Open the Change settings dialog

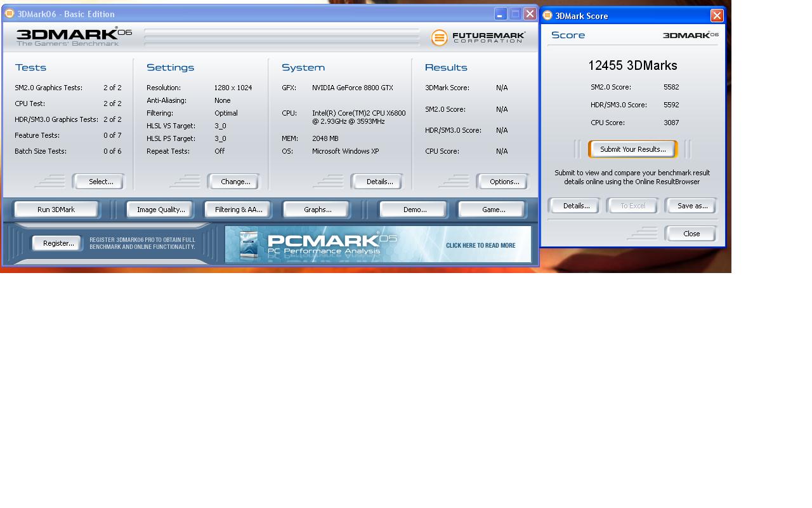click(x=234, y=182)
